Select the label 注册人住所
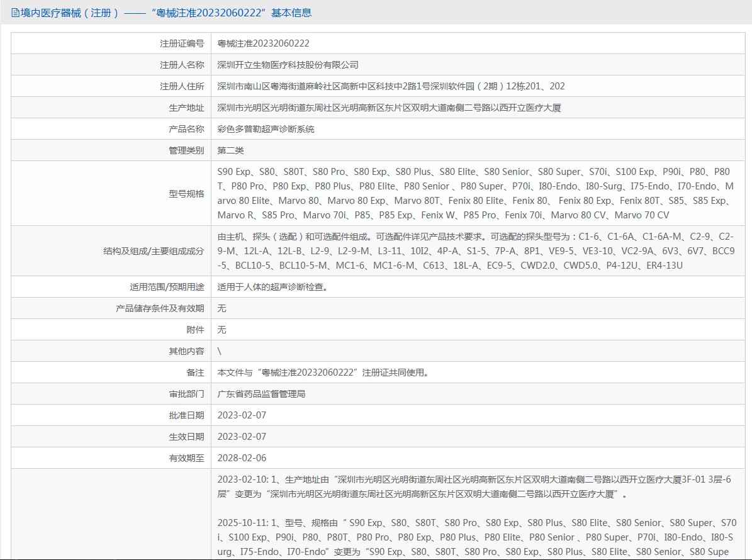 point(182,86)
